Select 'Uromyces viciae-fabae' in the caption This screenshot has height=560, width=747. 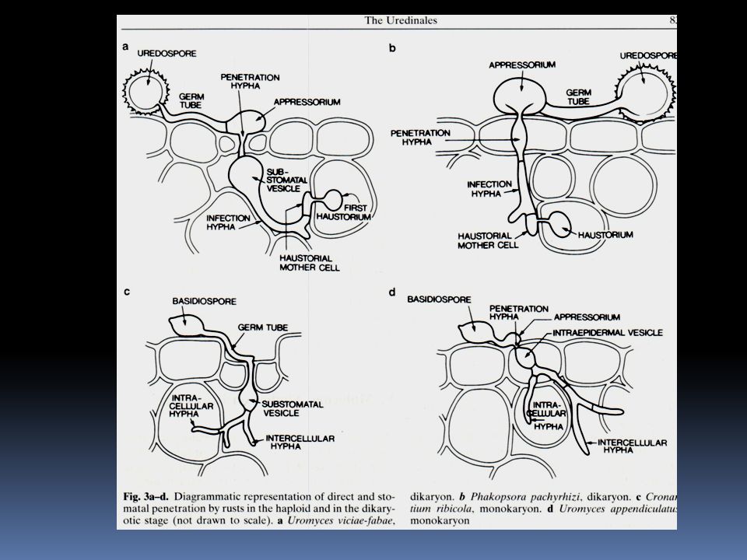tap(340, 521)
